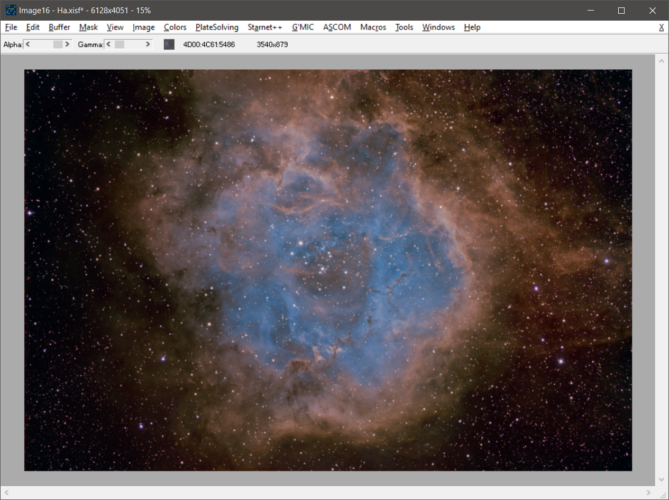This screenshot has height=500, width=669.
Task: Click the horizontal scrollbar right arrow
Action: (x=649, y=493)
